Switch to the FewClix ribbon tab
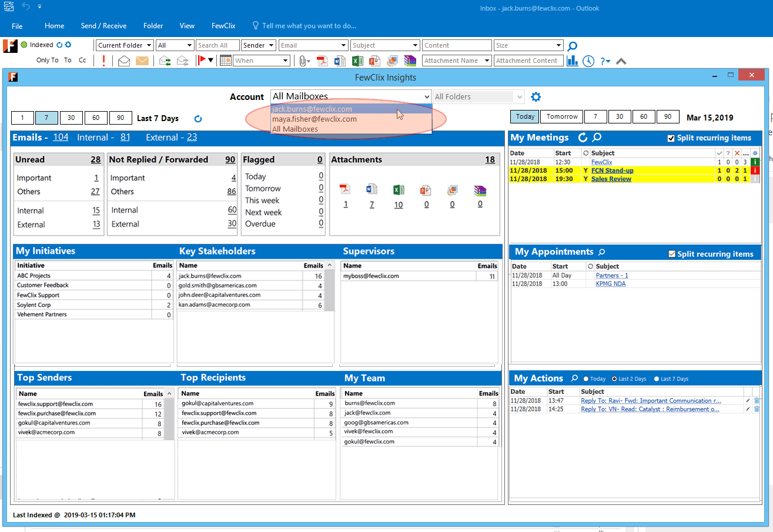Screen dimensions: 773x532 point(223,26)
